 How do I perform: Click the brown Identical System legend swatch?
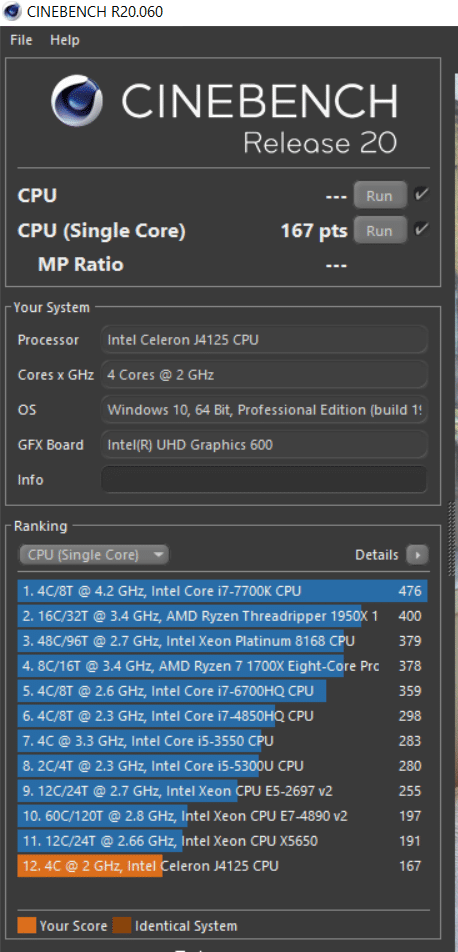(122, 926)
